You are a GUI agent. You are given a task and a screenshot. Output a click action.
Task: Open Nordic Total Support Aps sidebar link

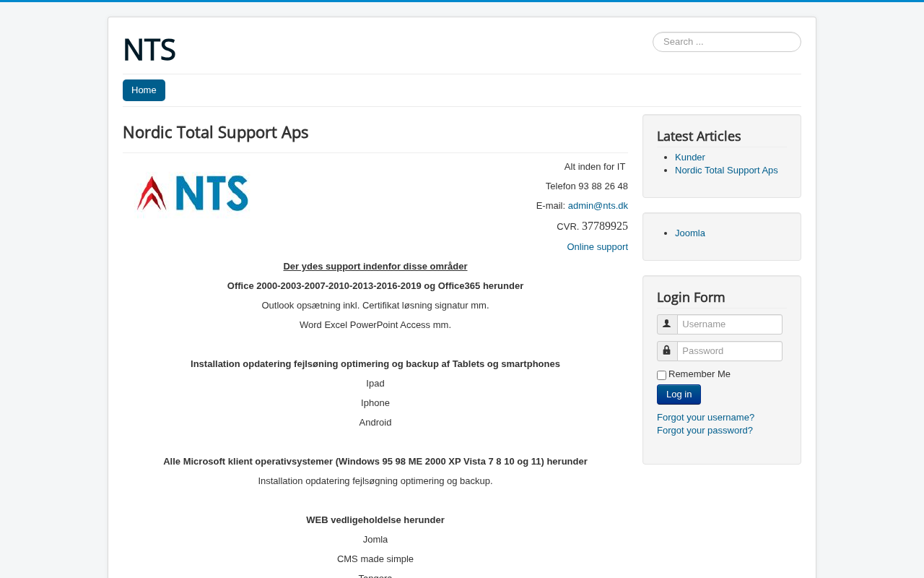pos(726,171)
